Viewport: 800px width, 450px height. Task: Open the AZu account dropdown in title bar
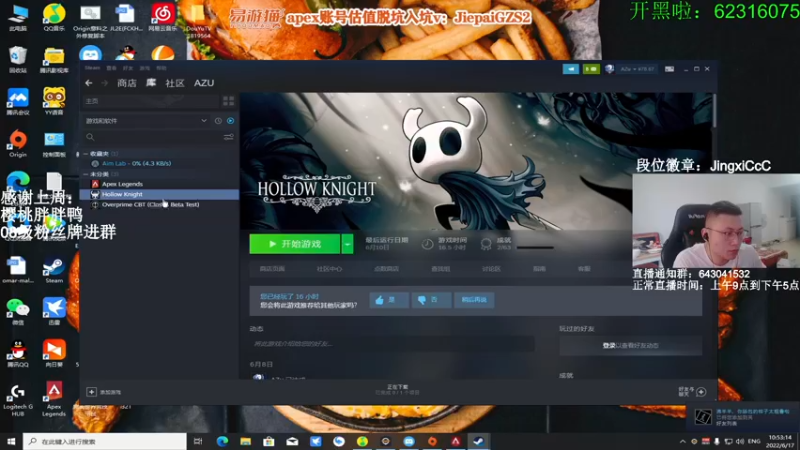point(637,69)
